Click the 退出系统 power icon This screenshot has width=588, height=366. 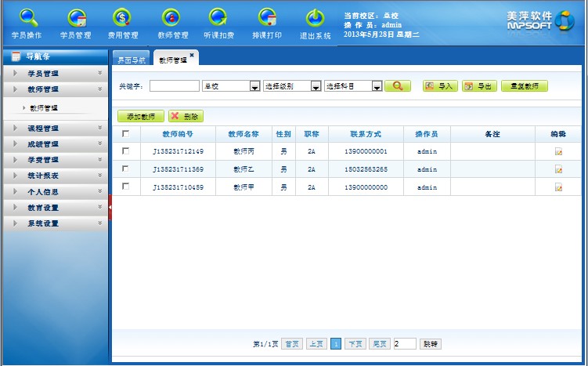tap(315, 18)
